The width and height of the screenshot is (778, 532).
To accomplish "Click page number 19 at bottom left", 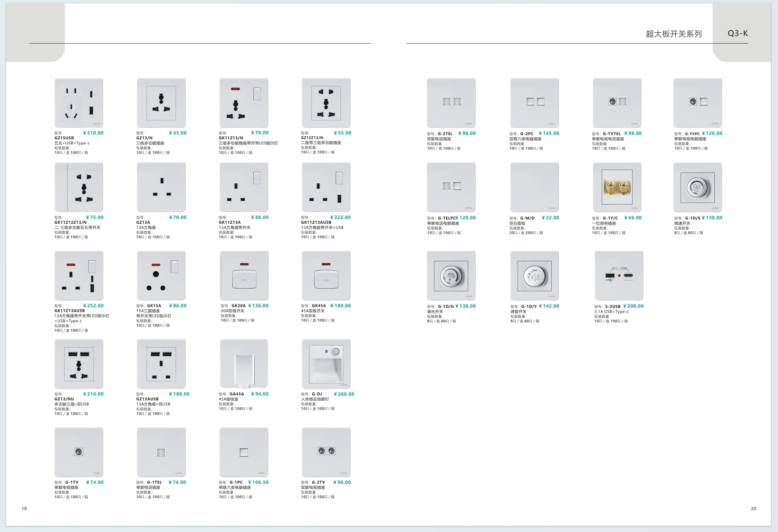I will [24, 508].
